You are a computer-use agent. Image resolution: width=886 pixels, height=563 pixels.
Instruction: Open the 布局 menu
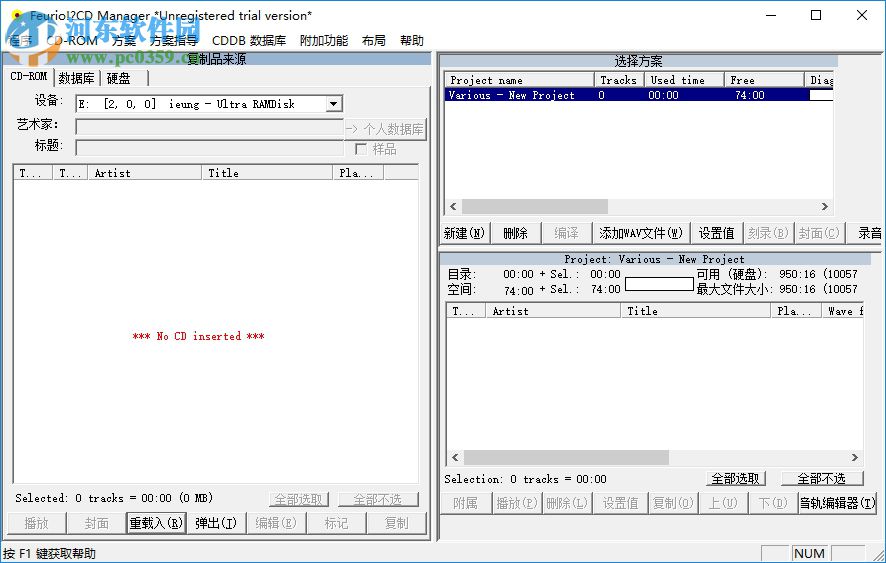[x=373, y=41]
